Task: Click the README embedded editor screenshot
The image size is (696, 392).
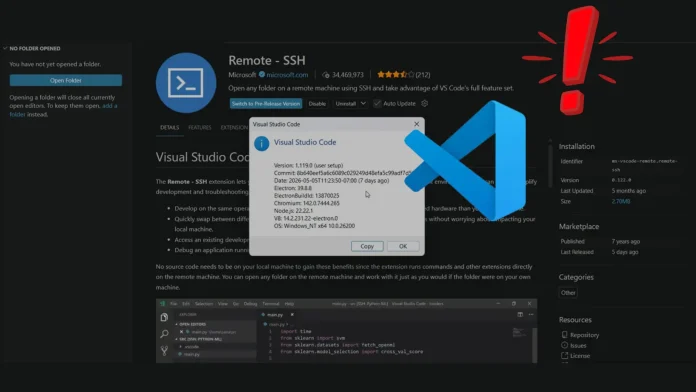Action: [346, 331]
